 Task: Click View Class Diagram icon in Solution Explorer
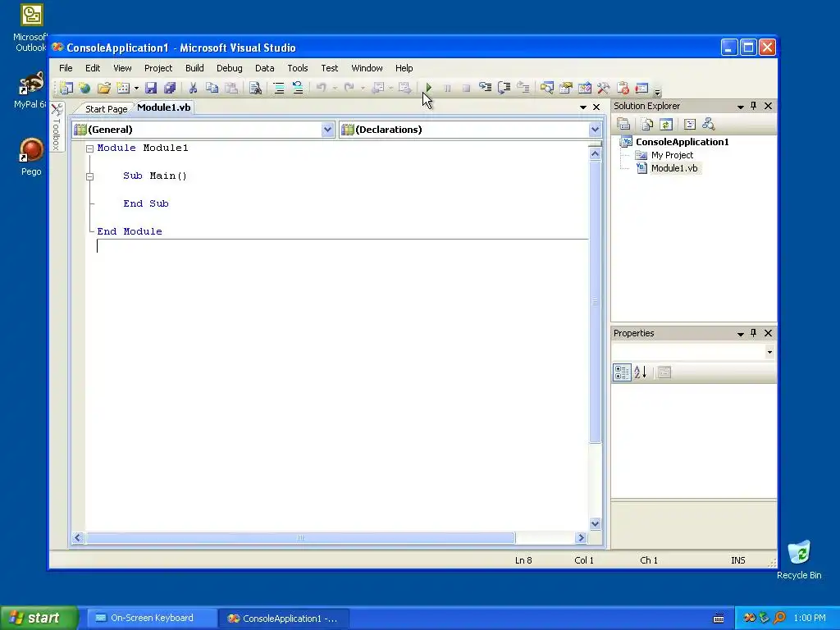click(x=709, y=125)
